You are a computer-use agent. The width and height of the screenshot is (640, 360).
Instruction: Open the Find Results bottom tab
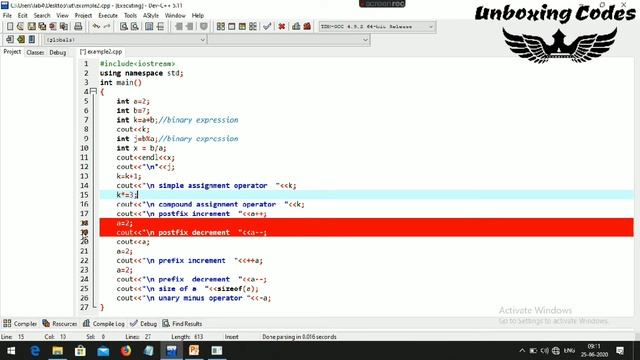(x=182, y=324)
